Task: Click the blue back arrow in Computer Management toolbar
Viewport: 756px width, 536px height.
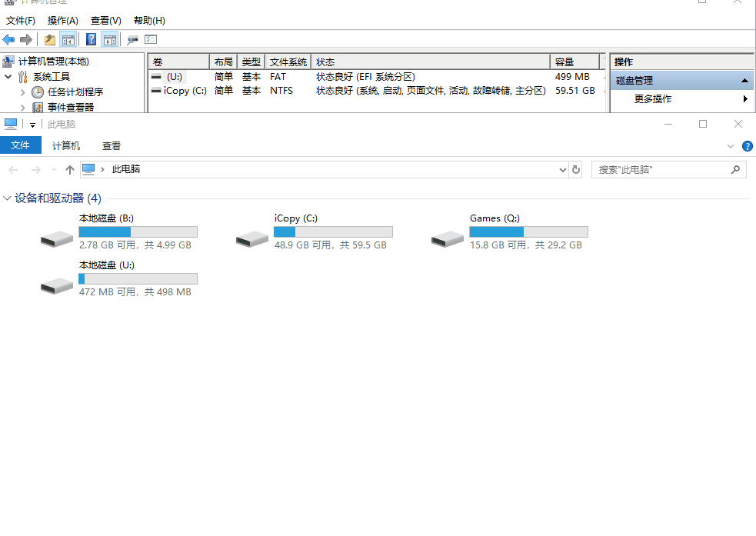Action: click(8, 40)
